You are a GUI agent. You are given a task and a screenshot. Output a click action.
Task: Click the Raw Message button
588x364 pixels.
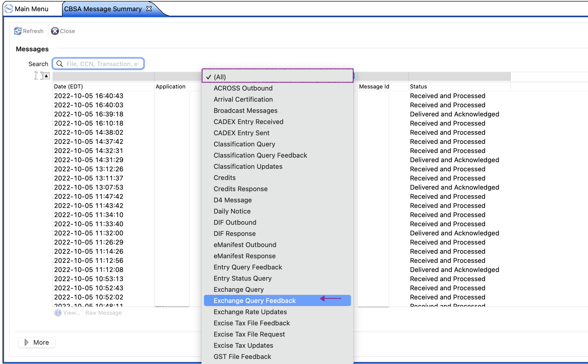click(104, 313)
